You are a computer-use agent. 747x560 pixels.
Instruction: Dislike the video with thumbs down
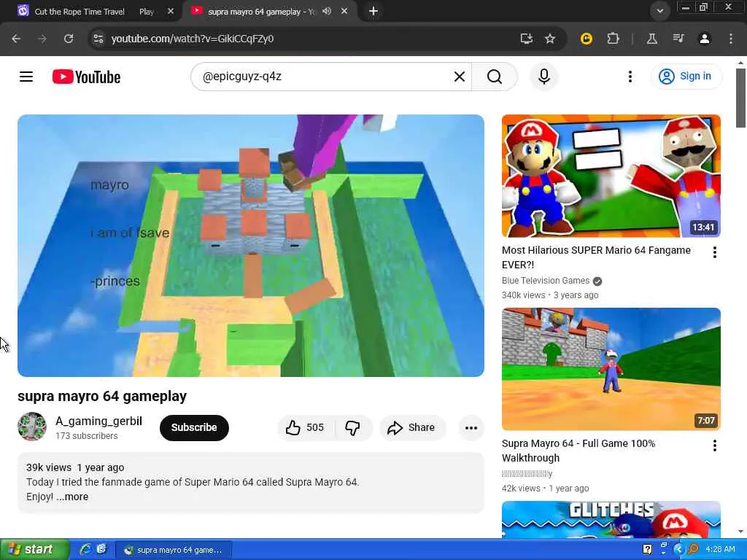pos(352,427)
